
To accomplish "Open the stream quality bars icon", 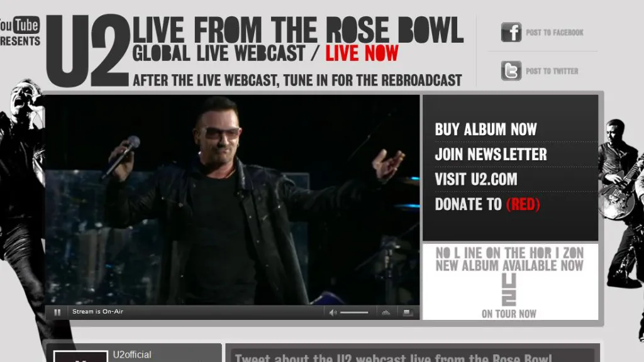I will 386,313.
